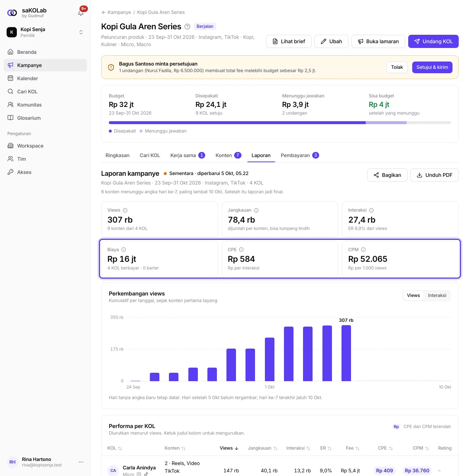Click info icon next to Jangkauan

pyautogui.click(x=256, y=210)
